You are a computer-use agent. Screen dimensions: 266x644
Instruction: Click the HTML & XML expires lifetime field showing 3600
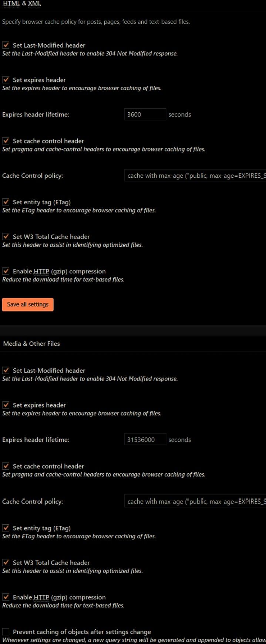pyautogui.click(x=145, y=115)
